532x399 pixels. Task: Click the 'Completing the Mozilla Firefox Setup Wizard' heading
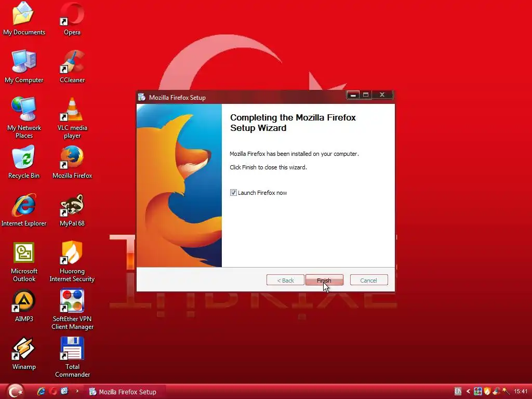[x=293, y=123]
